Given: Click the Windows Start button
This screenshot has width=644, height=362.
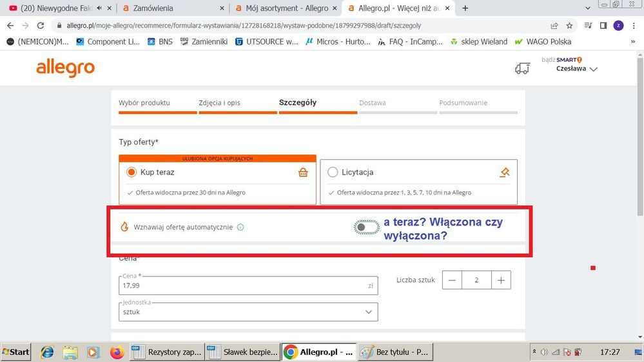Looking at the screenshot, I should pyautogui.click(x=16, y=352).
